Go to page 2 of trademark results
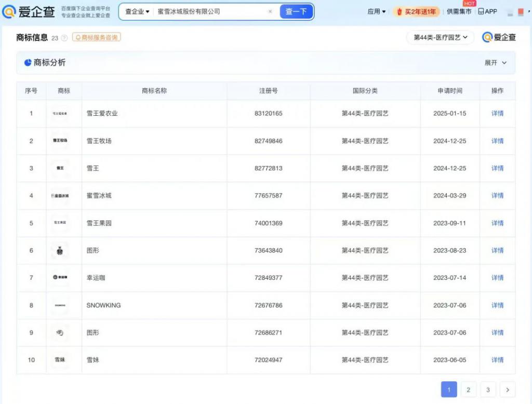Image resolution: width=532 pixels, height=404 pixels. (x=468, y=389)
